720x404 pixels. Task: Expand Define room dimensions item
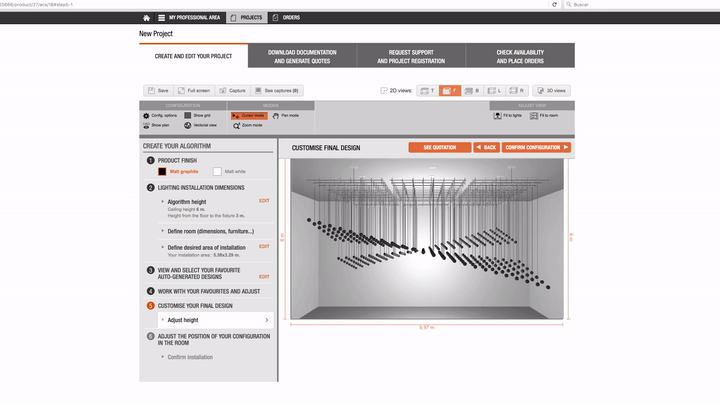209,230
